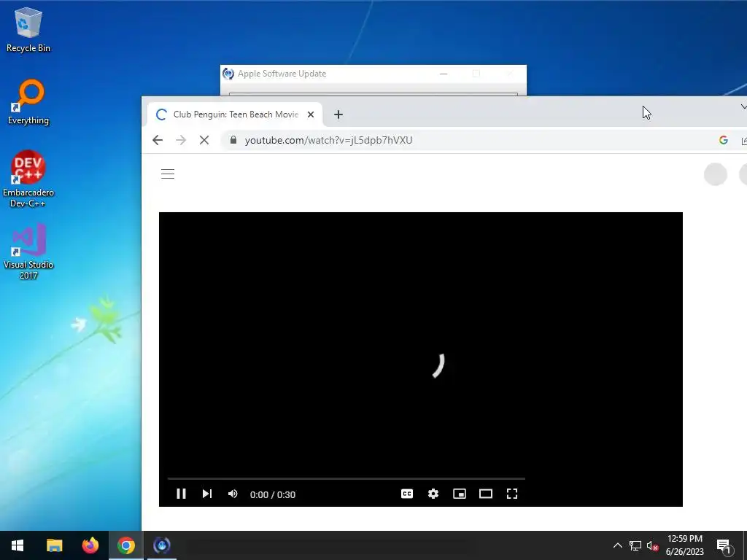Pause the YouTube video
The height and width of the screenshot is (560, 747).
(x=181, y=494)
